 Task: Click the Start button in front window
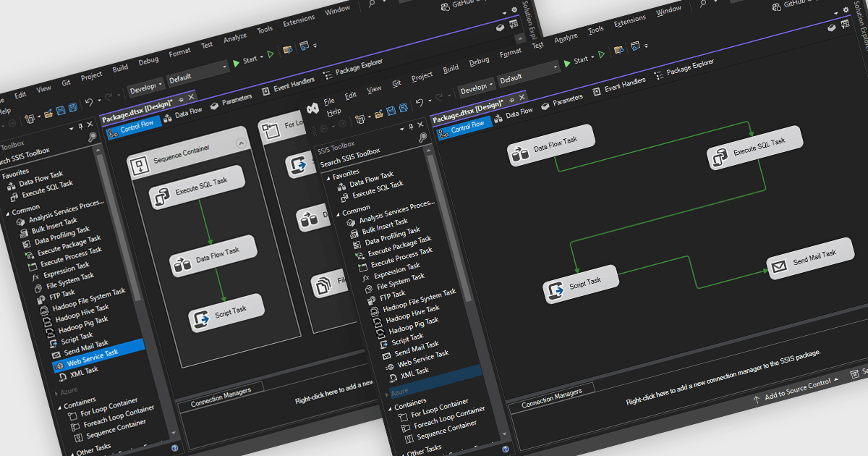[575, 60]
